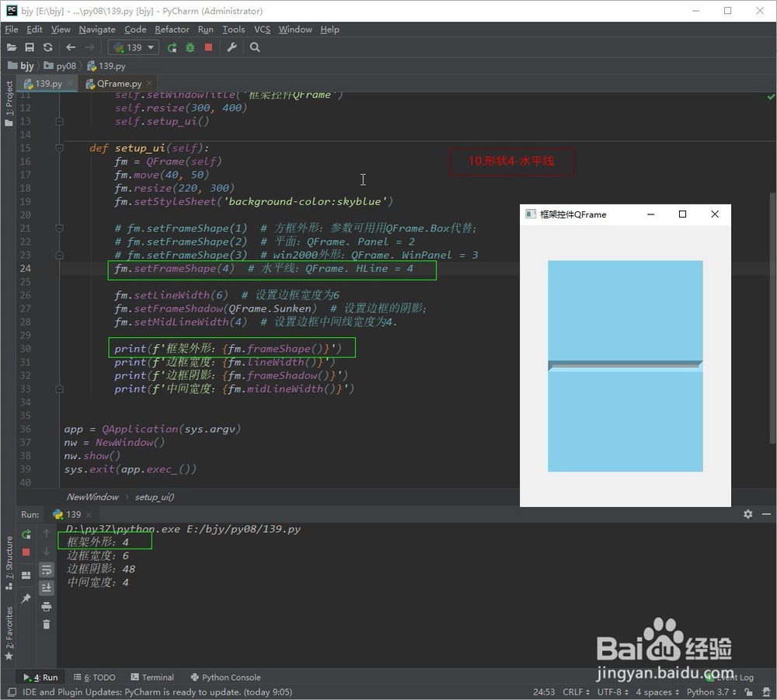777x700 pixels.
Task: Close the QFrame.py editor tab
Action: pos(149,83)
